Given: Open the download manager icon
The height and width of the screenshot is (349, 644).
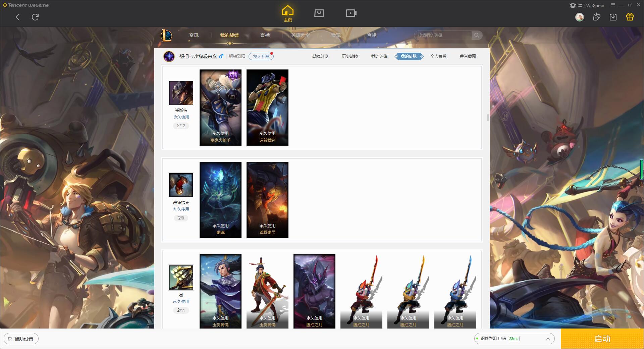Looking at the screenshot, I should pos(613,17).
